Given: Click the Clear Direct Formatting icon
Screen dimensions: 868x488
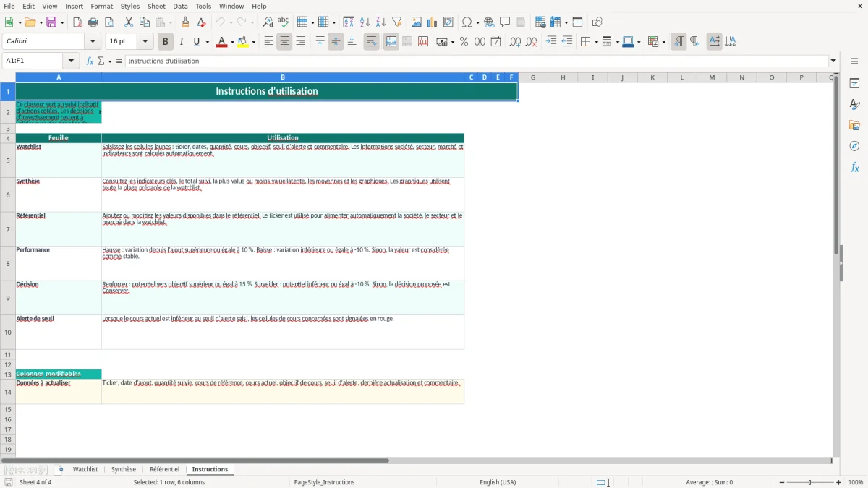Looking at the screenshot, I should click(x=202, y=22).
